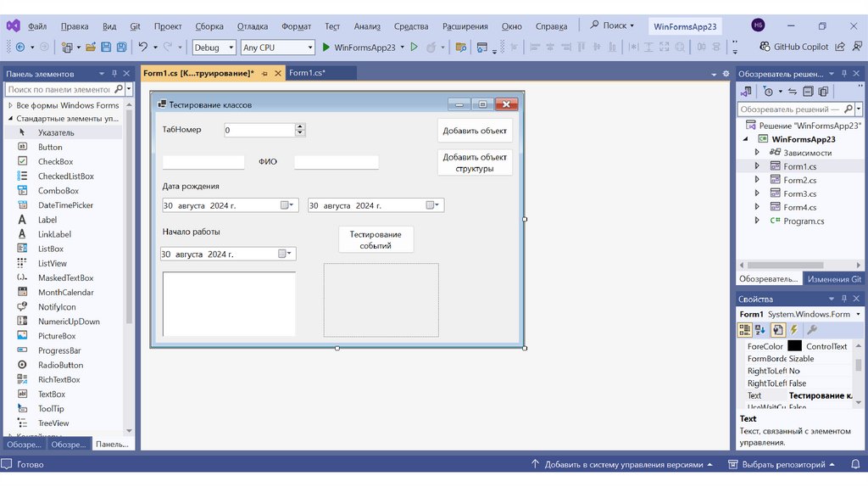Click the Undo arrow icon
Image resolution: width=868 pixels, height=487 pixels.
[x=142, y=48]
